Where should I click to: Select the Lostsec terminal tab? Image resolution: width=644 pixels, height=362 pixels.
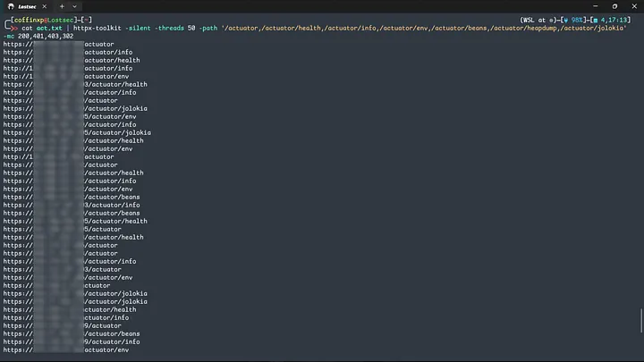pyautogui.click(x=27, y=6)
